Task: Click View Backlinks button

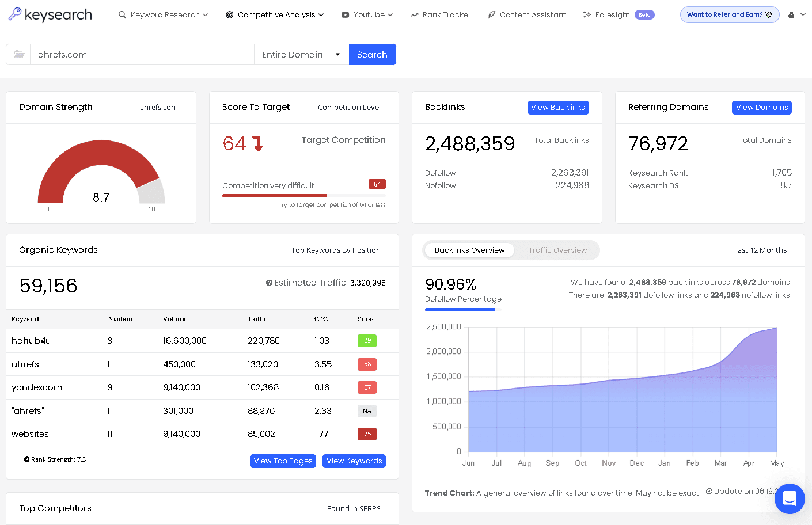Action: pos(558,108)
